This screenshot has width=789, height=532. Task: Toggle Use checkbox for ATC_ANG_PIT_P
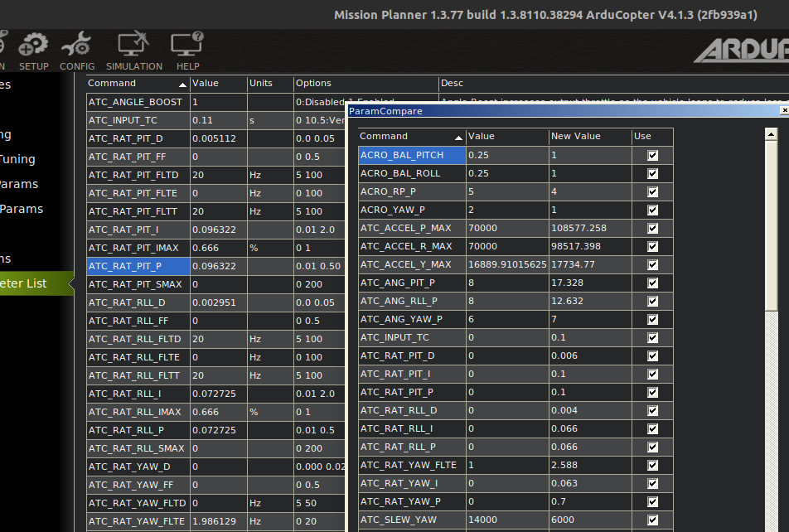[x=652, y=283]
